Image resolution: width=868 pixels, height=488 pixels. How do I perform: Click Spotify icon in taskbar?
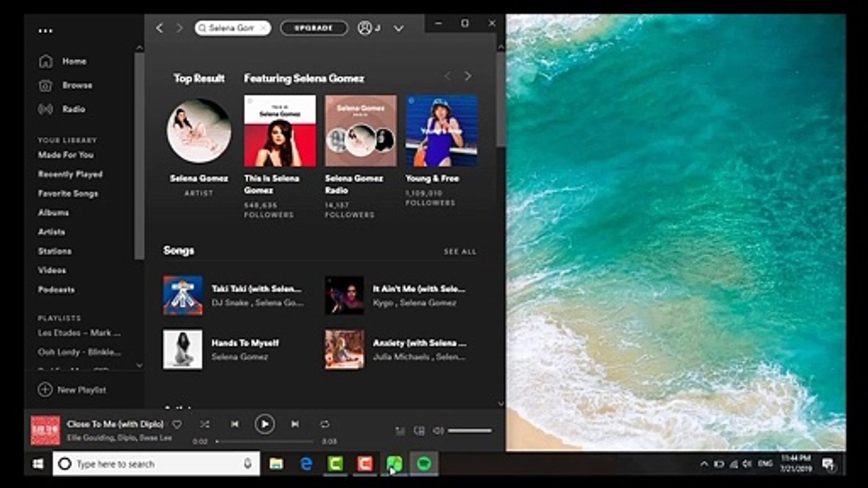click(x=424, y=464)
